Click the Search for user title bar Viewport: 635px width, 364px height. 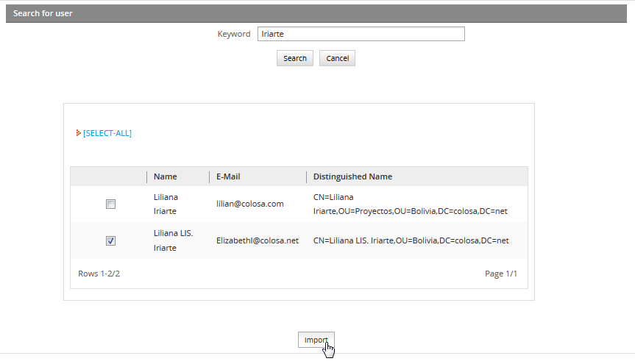317,13
